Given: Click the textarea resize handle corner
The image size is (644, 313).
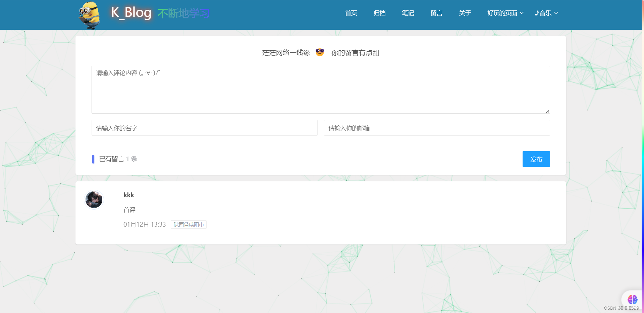Looking at the screenshot, I should [x=547, y=111].
